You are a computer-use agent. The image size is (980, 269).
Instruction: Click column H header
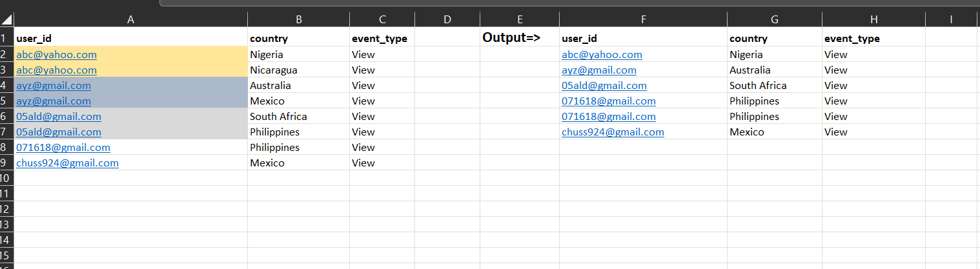click(x=873, y=19)
